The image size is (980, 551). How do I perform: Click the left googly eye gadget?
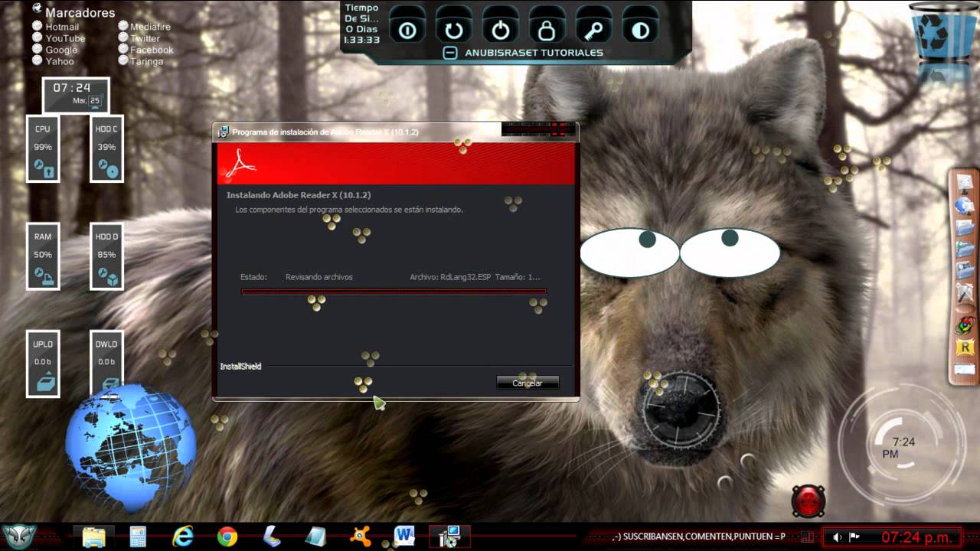pos(629,252)
